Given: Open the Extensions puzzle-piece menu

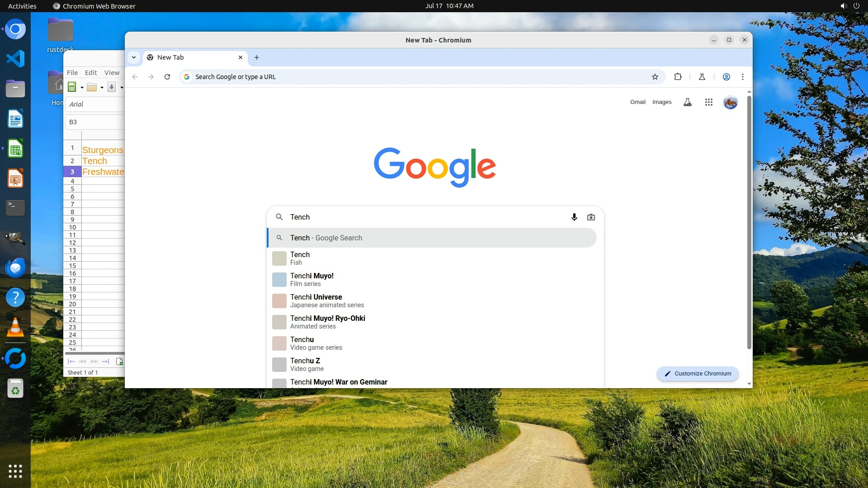Looking at the screenshot, I should 677,77.
